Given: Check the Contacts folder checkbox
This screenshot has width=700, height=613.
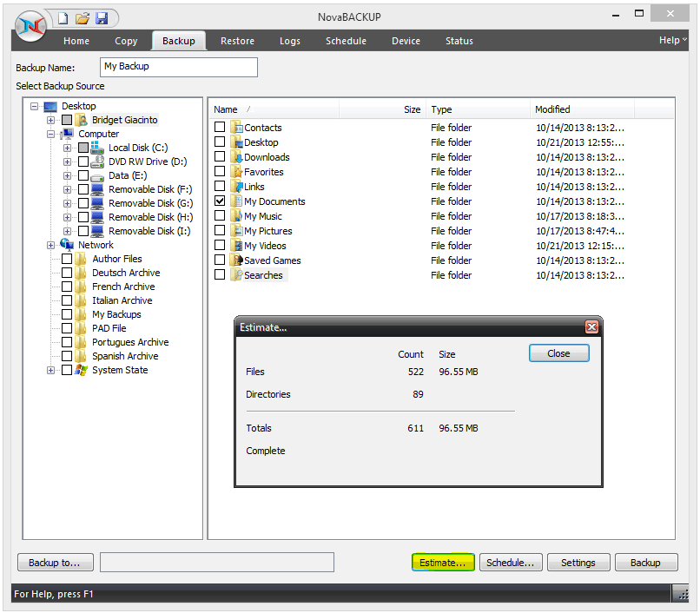Looking at the screenshot, I should point(220,127).
